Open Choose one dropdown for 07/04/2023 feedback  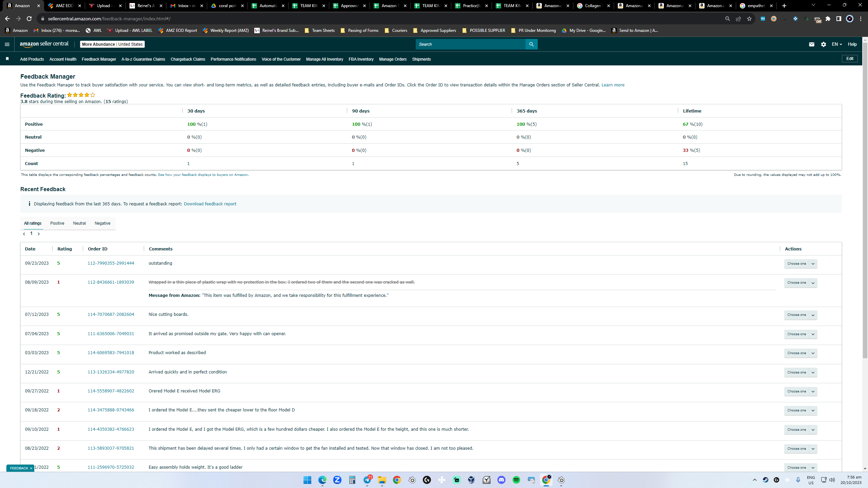801,334
